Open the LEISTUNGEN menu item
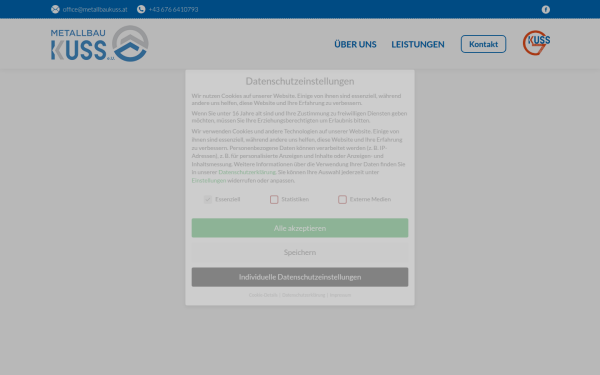600x375 pixels. tap(418, 44)
